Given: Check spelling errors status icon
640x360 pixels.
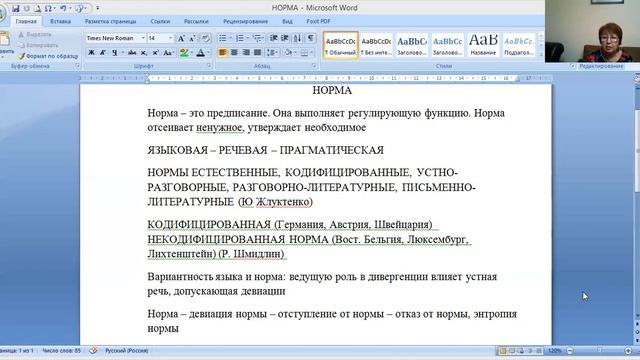Looking at the screenshot, I should 93,351.
